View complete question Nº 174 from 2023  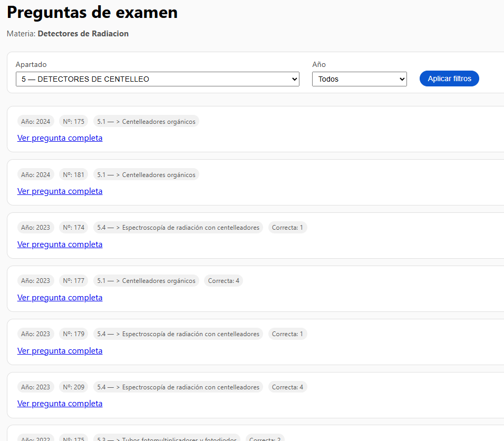[x=60, y=244]
